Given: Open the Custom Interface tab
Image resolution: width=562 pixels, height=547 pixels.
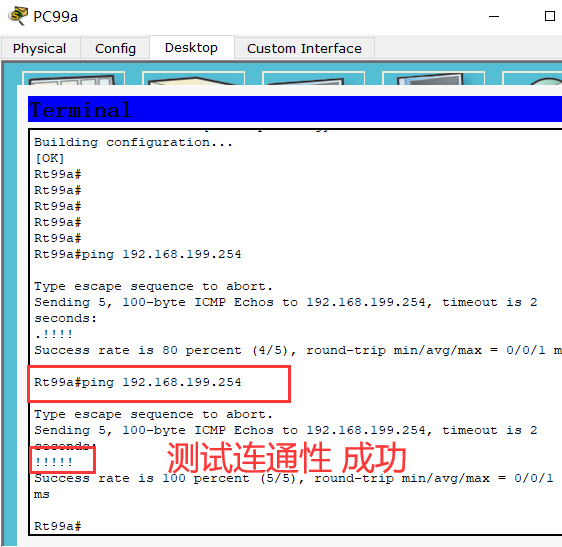Looking at the screenshot, I should click(x=304, y=48).
